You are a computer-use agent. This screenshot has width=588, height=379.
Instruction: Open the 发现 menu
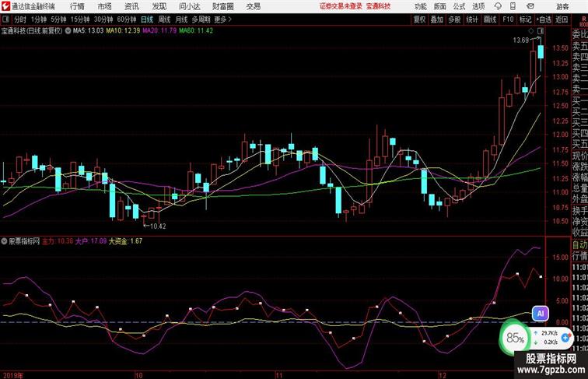click(x=159, y=6)
